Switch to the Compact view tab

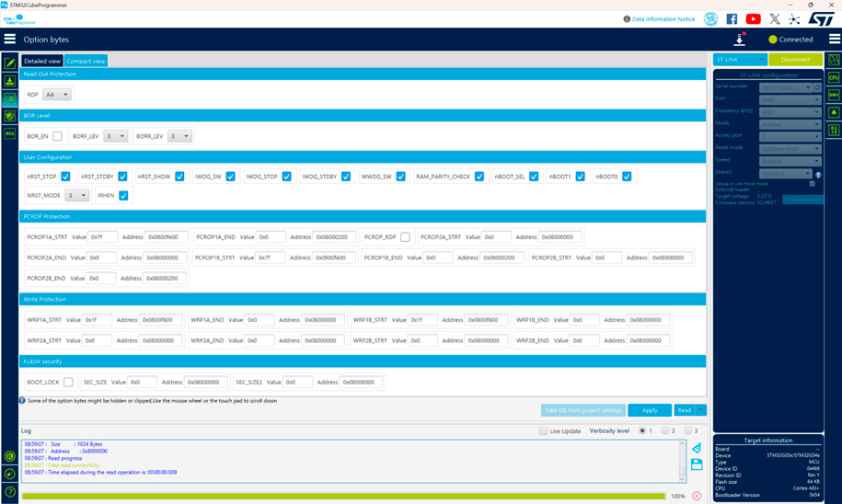(86, 61)
